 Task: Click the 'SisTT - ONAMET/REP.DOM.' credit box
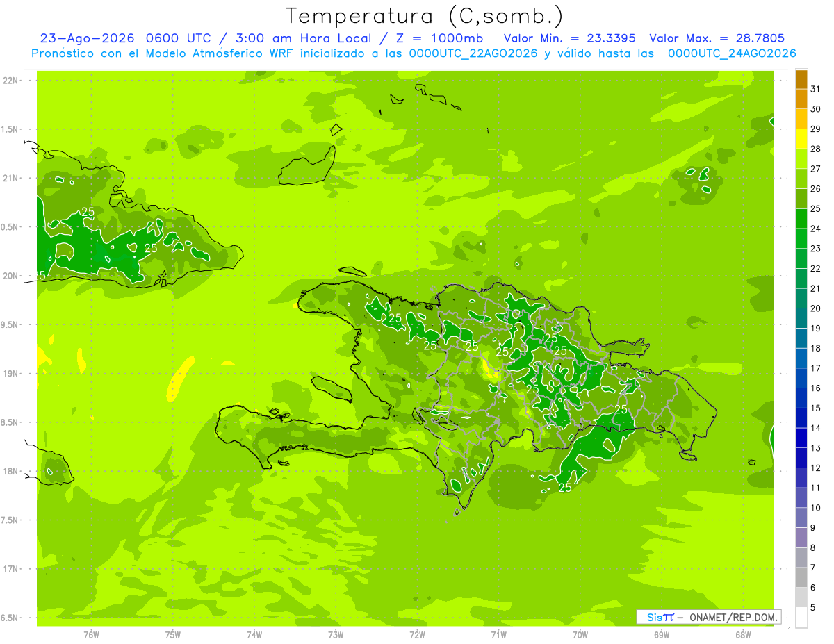point(708,617)
